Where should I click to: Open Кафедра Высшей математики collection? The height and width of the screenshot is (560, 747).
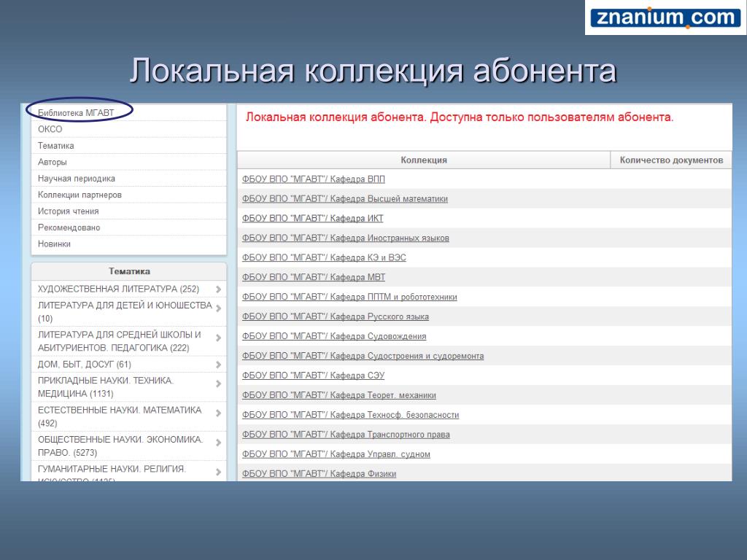[345, 198]
